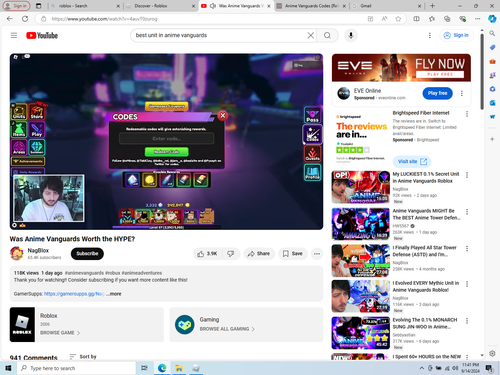Open YouTube settings three-dot menu
500x375 pixels.
pos(429,35)
